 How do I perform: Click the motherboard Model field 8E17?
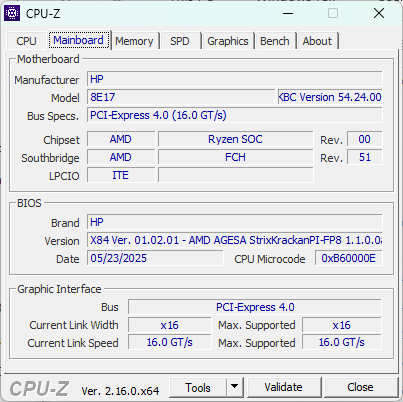[x=181, y=97]
